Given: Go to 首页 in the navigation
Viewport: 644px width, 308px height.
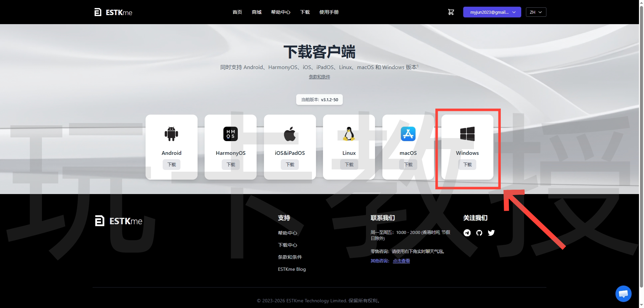Looking at the screenshot, I should coord(237,12).
